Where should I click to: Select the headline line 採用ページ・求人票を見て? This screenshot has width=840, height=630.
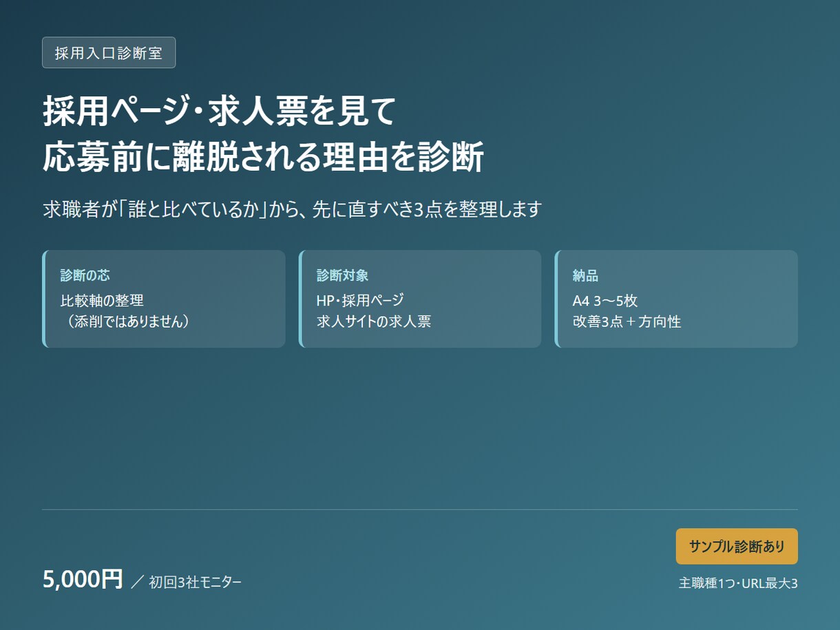(220, 111)
